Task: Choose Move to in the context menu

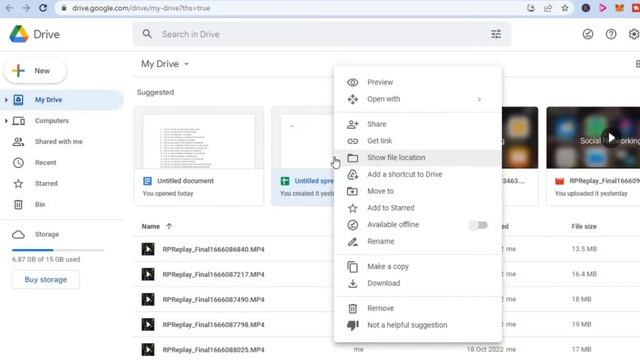Action: coord(418,191)
